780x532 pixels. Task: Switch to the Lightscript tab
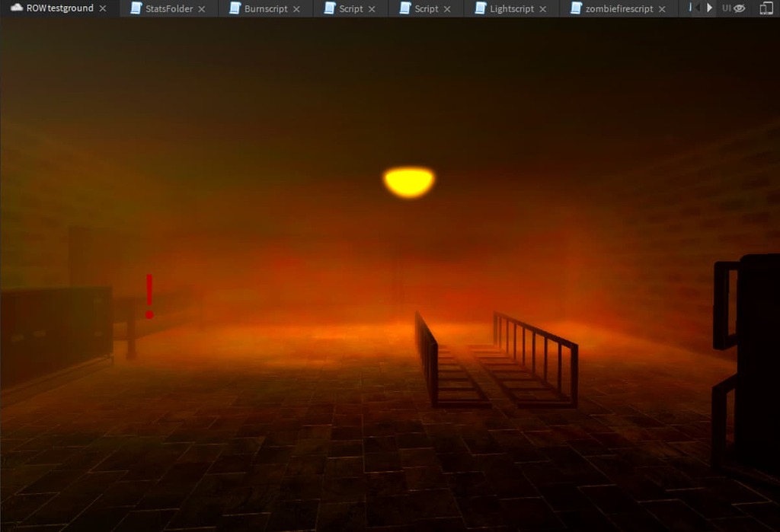pos(510,8)
